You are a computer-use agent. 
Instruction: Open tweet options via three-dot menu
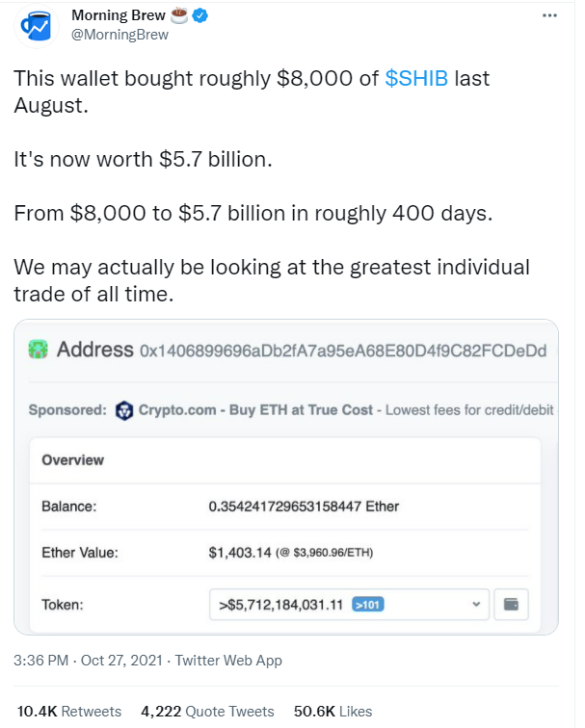[x=549, y=15]
